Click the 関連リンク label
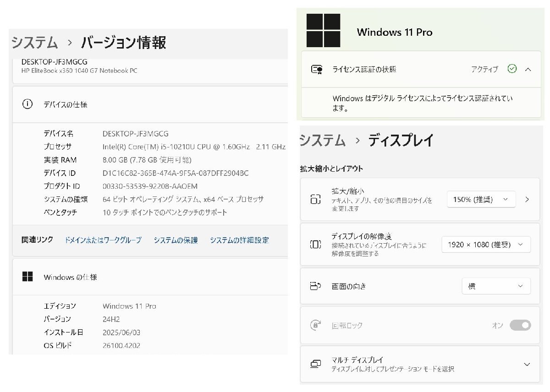550x392 pixels. [x=38, y=240]
